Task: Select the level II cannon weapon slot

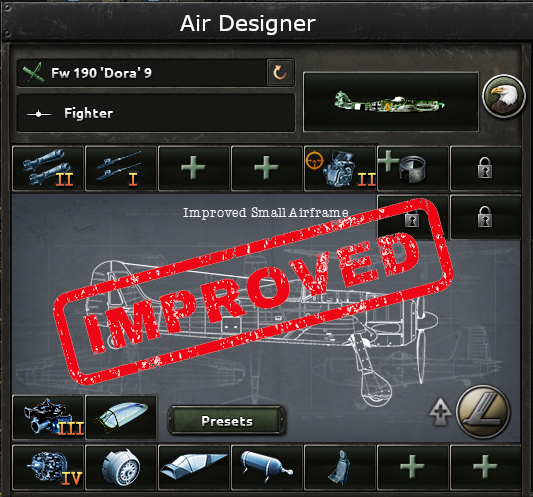Action: tap(48, 168)
